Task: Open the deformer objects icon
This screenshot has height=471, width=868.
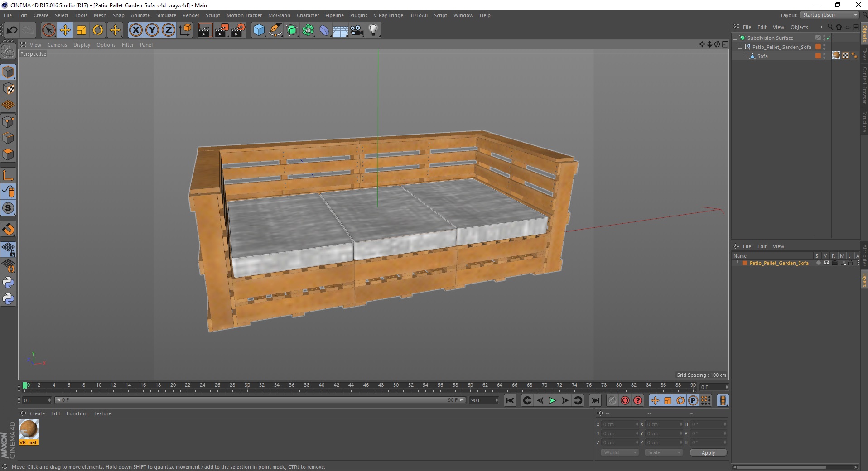Action: 324,30
